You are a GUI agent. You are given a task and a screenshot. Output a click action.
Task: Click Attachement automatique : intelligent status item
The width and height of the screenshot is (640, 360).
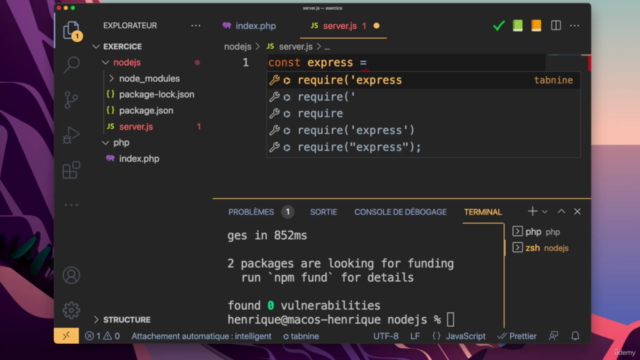point(201,336)
